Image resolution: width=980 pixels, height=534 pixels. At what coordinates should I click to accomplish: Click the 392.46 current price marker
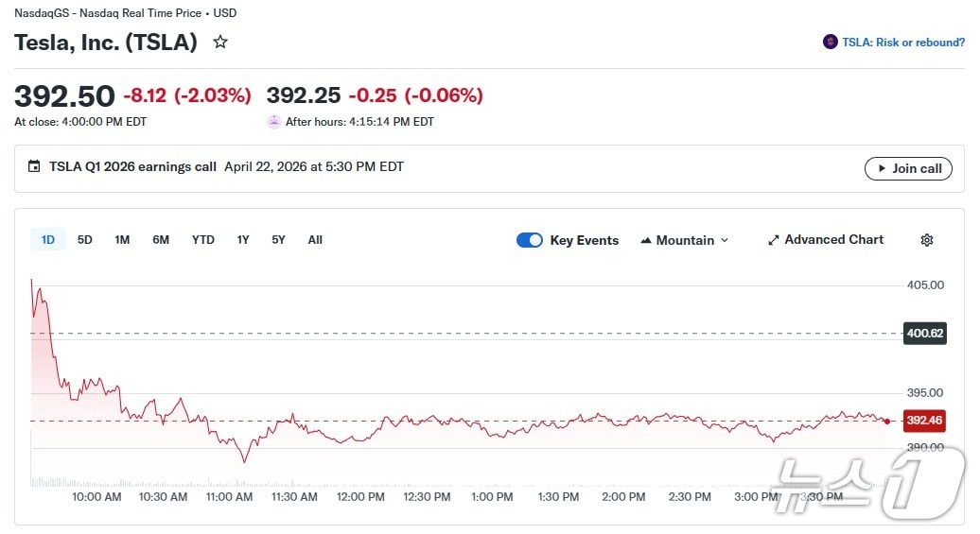923,421
